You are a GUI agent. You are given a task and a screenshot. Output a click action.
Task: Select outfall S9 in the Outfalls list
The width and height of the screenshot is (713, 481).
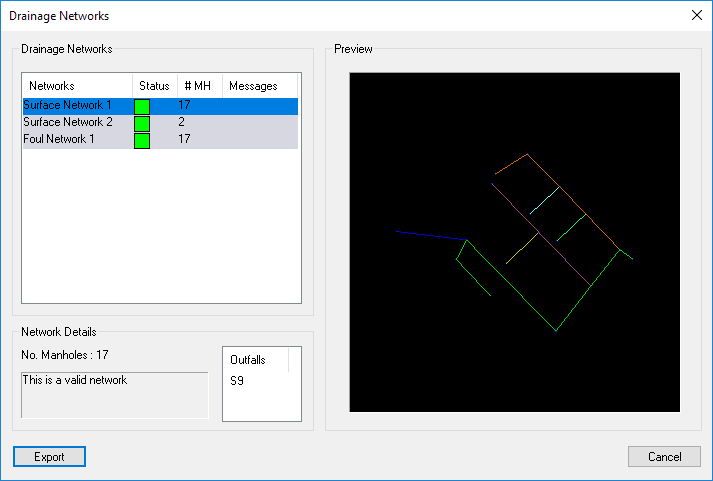click(x=237, y=381)
